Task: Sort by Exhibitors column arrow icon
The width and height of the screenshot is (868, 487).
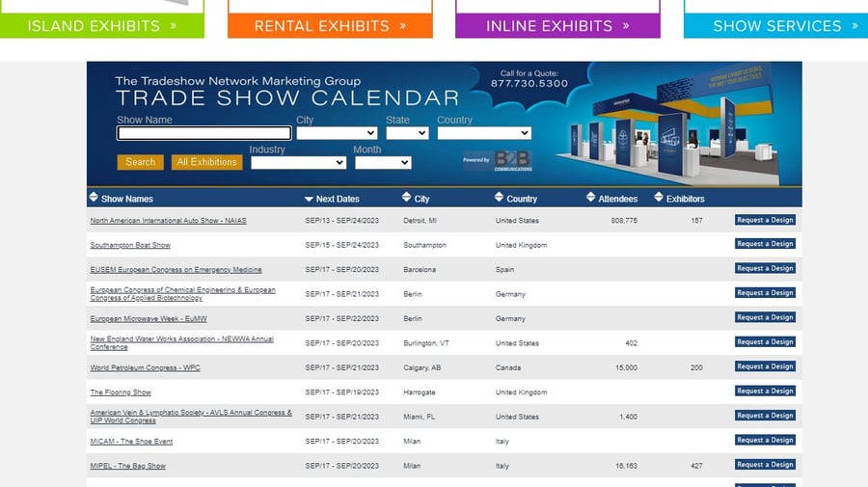Action: [x=658, y=197]
